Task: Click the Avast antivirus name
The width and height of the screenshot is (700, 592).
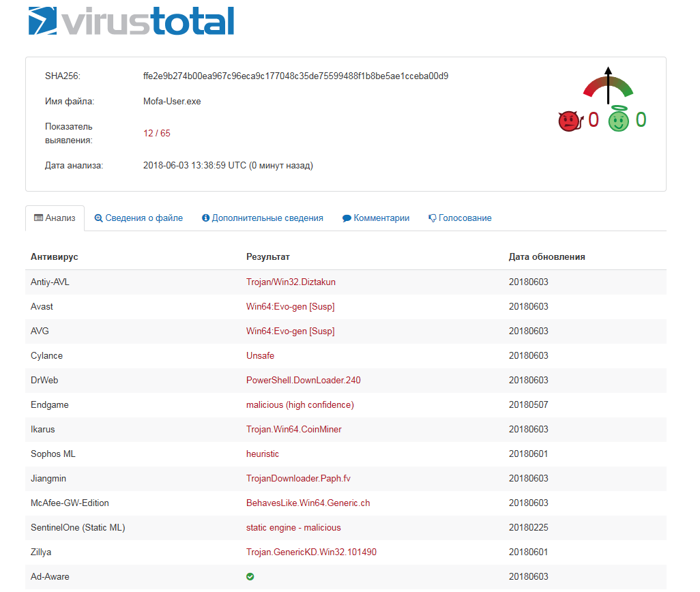Action: click(x=42, y=306)
